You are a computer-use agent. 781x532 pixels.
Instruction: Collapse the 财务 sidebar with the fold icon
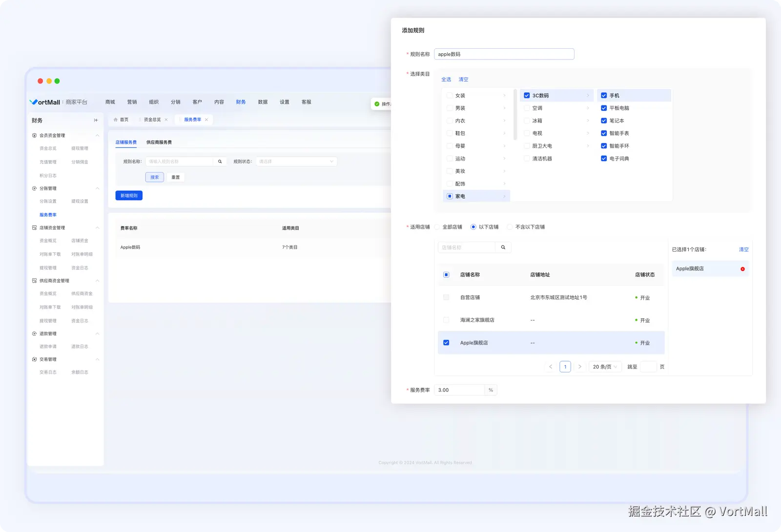(96, 120)
